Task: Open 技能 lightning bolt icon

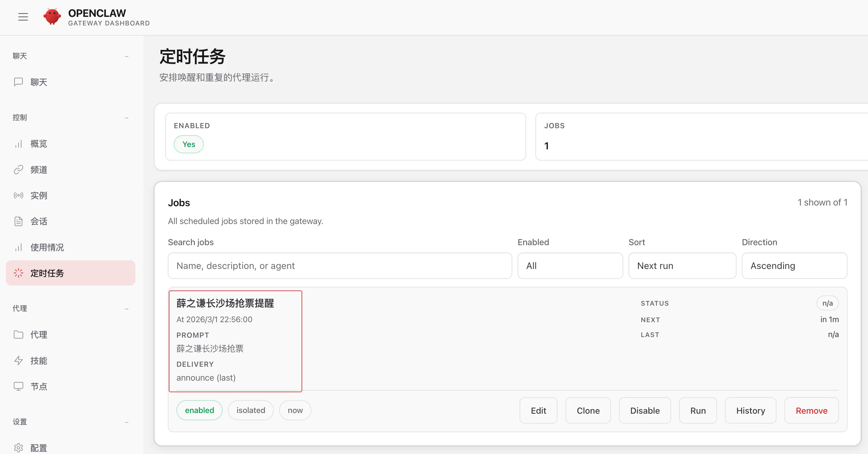Action: coord(18,360)
